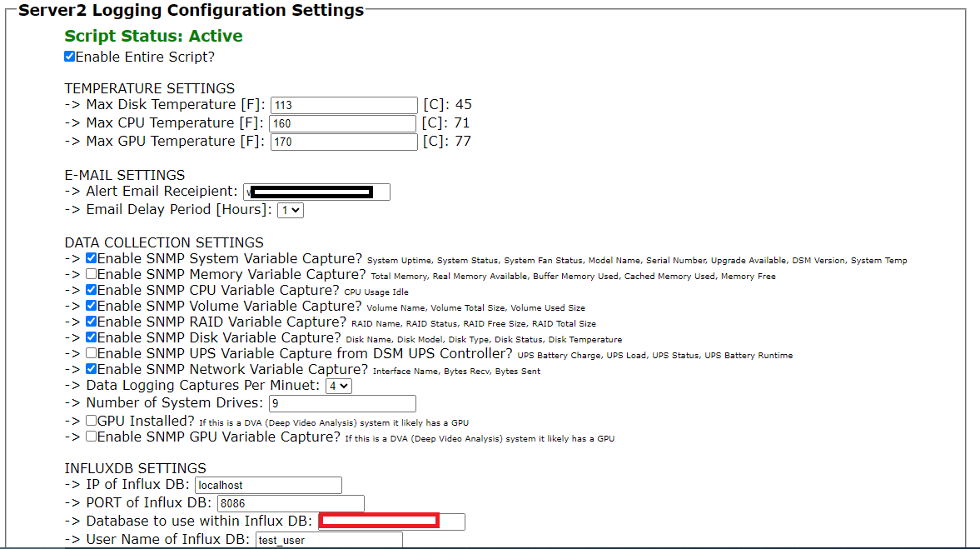Disable SNMP Network Variable Capture checkbox
980x549 pixels.
coord(92,370)
